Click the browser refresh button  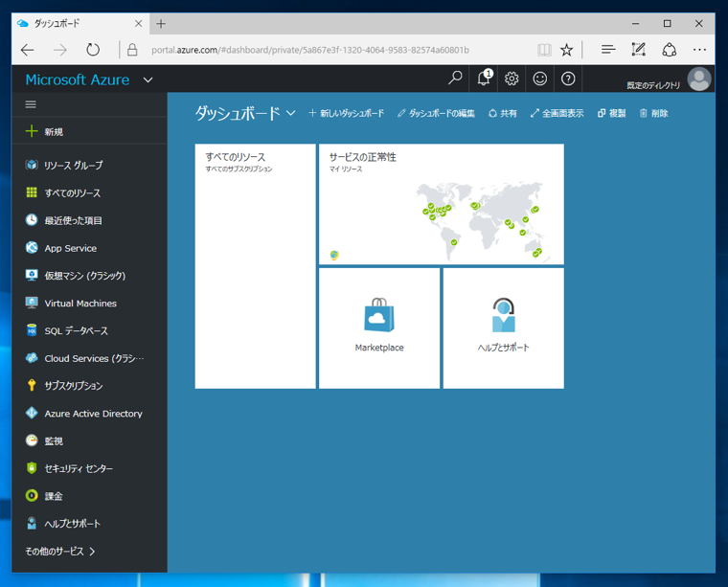click(93, 50)
